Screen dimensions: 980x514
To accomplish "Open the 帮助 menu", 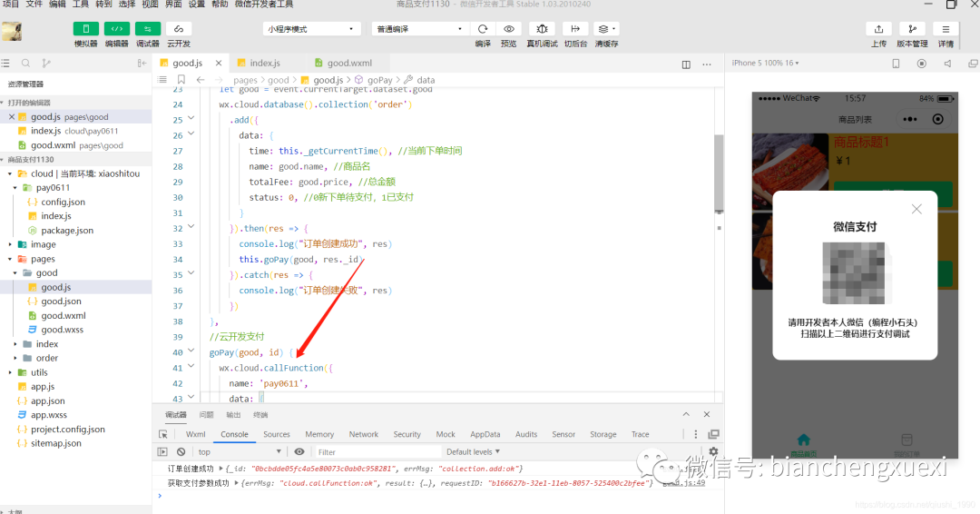I will [220, 4].
